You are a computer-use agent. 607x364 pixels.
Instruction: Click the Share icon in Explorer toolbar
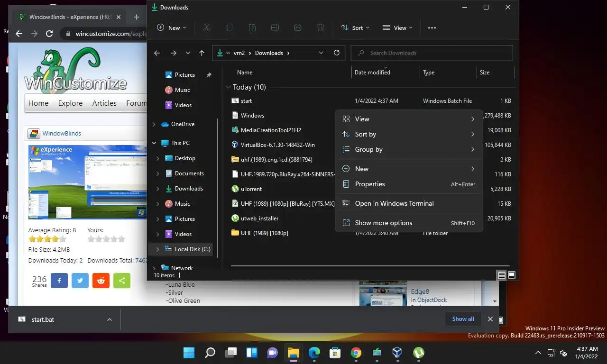pos(298,28)
